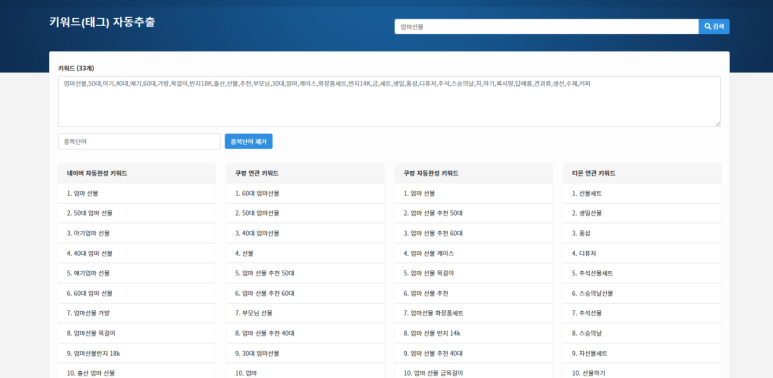The image size is (773, 378).
Task: Click the 쿠팡 자동완성 키워드 column header
Action: pos(473,173)
